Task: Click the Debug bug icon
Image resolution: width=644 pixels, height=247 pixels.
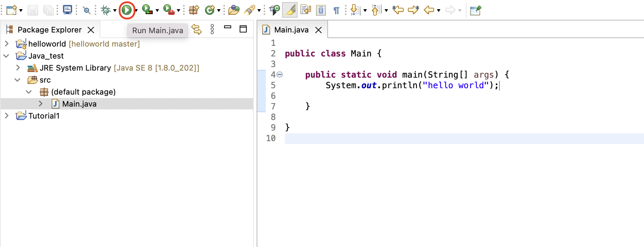Action: [x=106, y=10]
